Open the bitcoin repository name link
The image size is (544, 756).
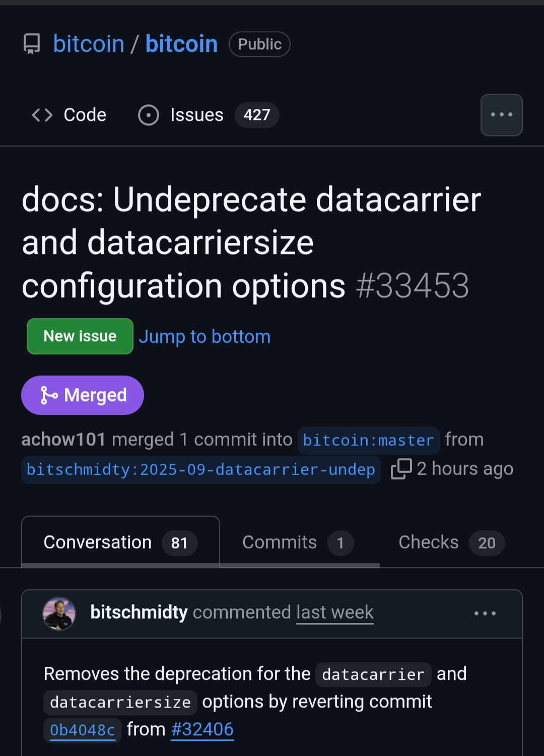tap(181, 44)
